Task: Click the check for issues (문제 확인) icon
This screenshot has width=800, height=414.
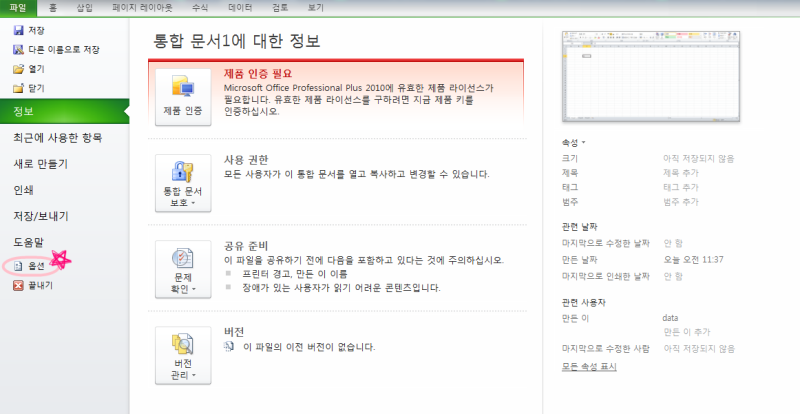Action: (x=183, y=258)
